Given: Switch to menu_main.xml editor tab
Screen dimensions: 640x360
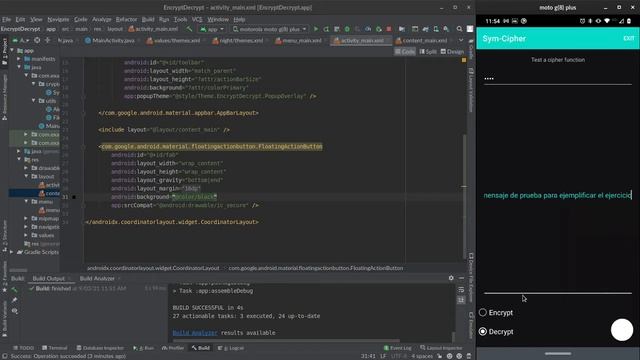Looking at the screenshot, I should point(301,40).
